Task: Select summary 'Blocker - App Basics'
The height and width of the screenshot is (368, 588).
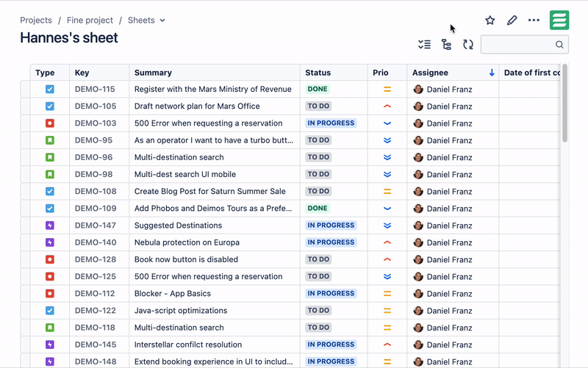Action: pos(173,293)
